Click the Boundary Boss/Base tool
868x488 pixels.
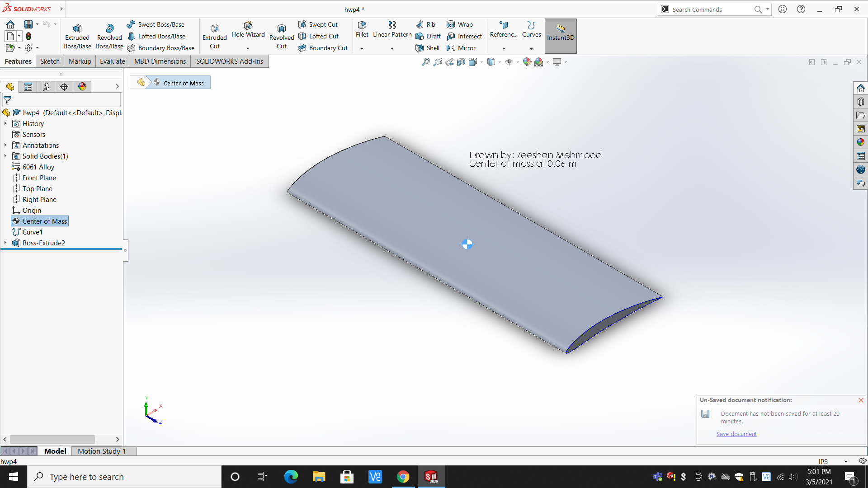tap(161, 48)
